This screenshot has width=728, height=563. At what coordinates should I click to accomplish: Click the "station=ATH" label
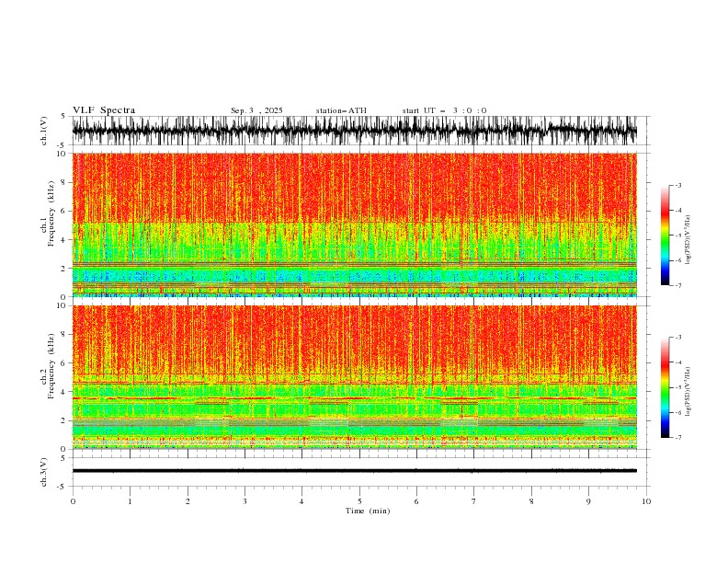(x=341, y=110)
